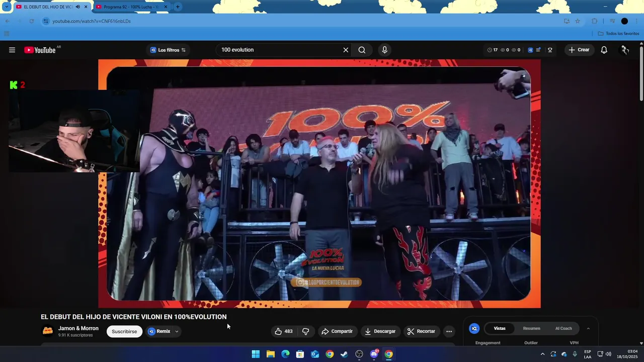Image resolution: width=644 pixels, height=362 pixels.
Task: Click the Remix button
Action: pyautogui.click(x=159, y=331)
